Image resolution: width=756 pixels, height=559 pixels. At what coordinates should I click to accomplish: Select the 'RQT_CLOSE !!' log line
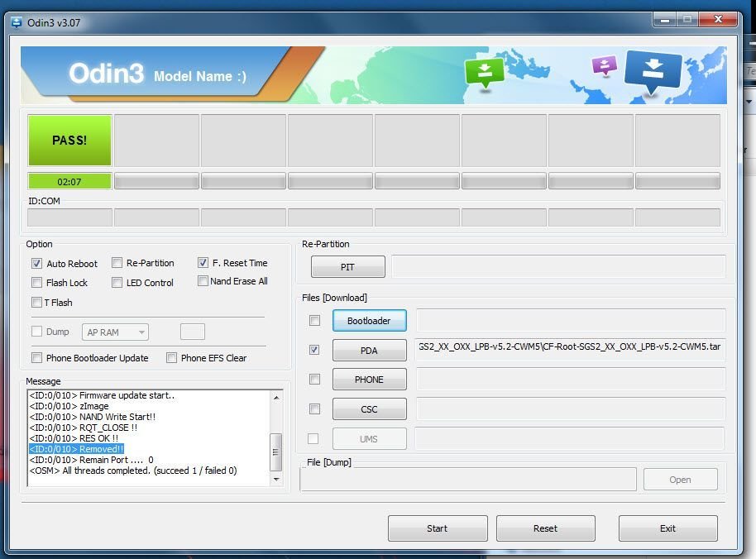click(83, 428)
